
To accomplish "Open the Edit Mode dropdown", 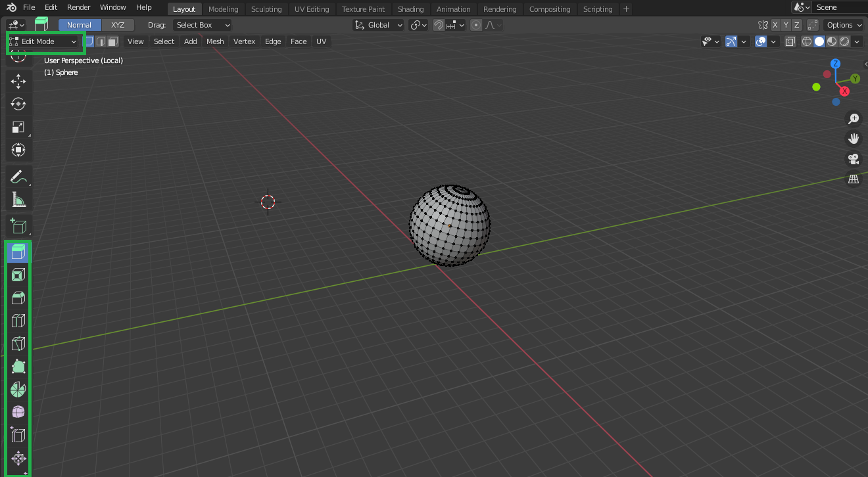I will coord(43,41).
